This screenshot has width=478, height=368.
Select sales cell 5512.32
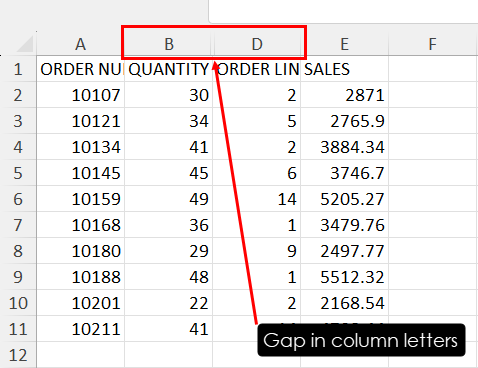click(344, 277)
